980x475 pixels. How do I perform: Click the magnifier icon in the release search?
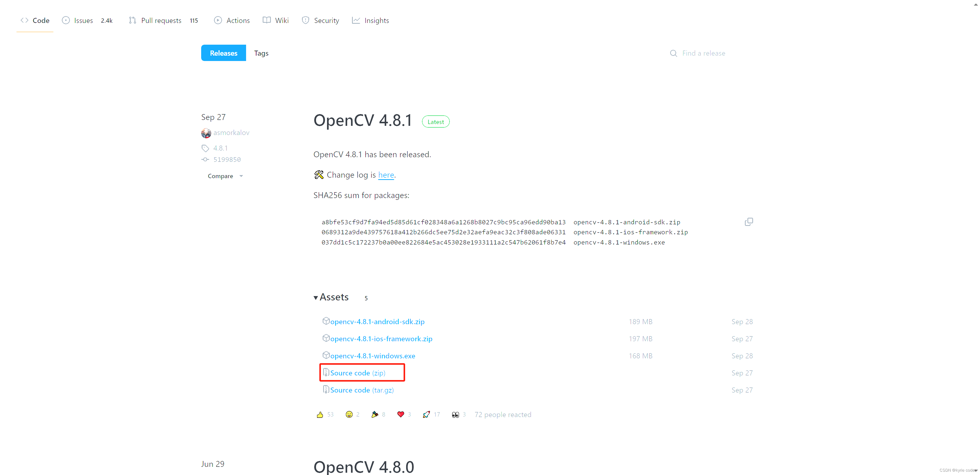click(673, 53)
